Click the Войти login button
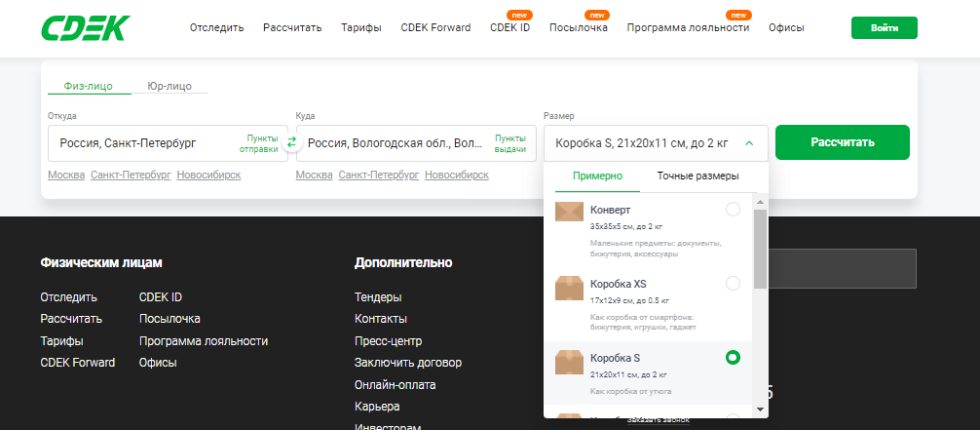This screenshot has width=980, height=430. point(885,28)
